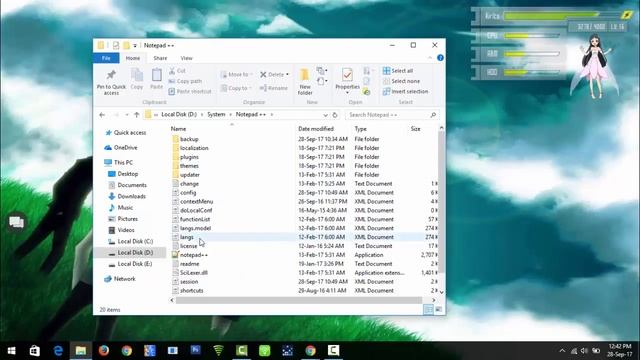The image size is (640, 360).
Task: Collapse the ribbon with chevron
Action: [430, 58]
